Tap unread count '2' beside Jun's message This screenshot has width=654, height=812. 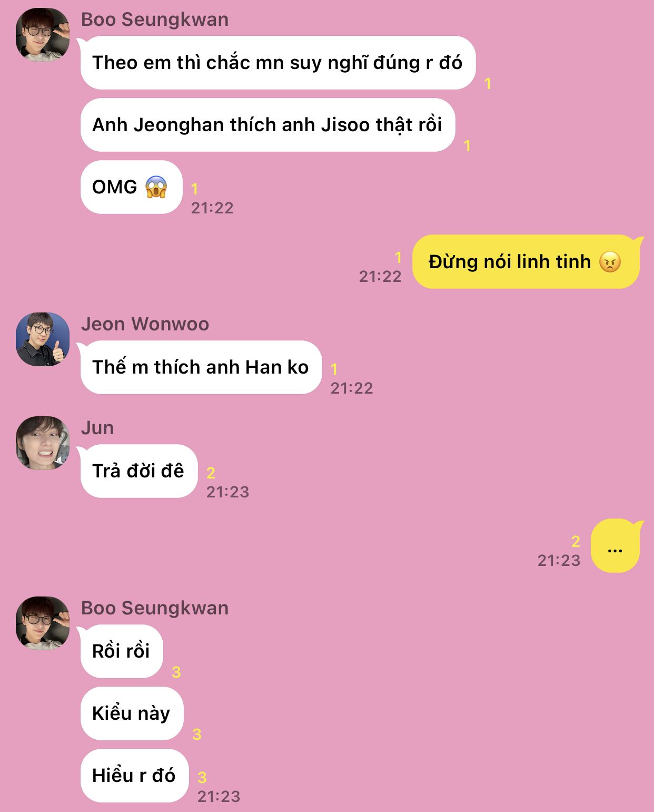pos(211,473)
